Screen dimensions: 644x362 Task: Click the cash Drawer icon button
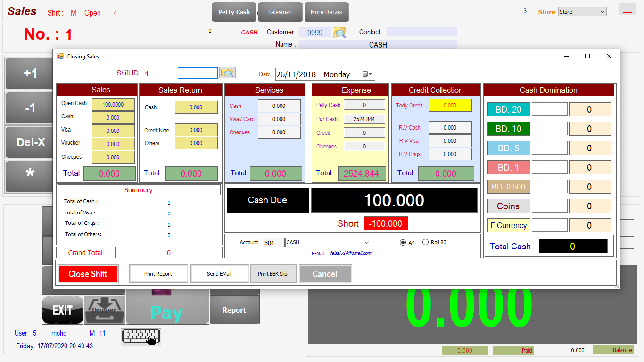pos(104,310)
